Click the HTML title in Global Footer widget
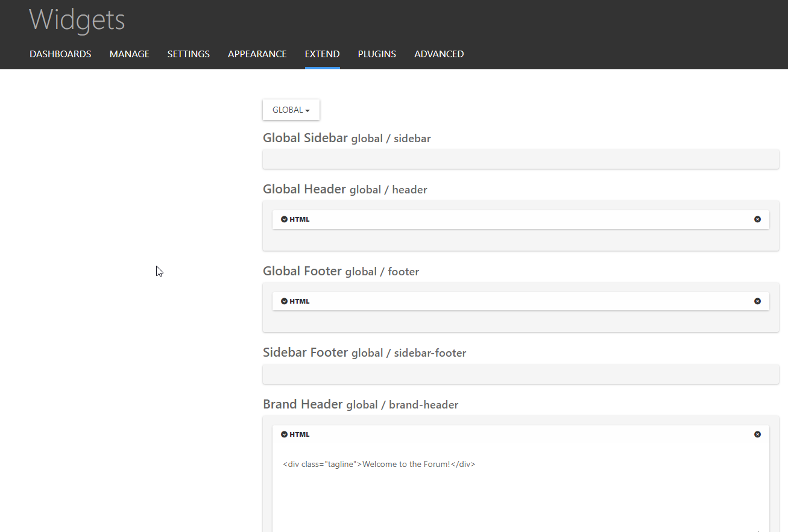Image resolution: width=788 pixels, height=532 pixels. (x=300, y=301)
